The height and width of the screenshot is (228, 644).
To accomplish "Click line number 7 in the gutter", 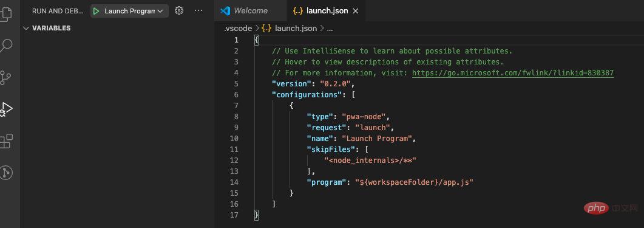I will click(236, 105).
